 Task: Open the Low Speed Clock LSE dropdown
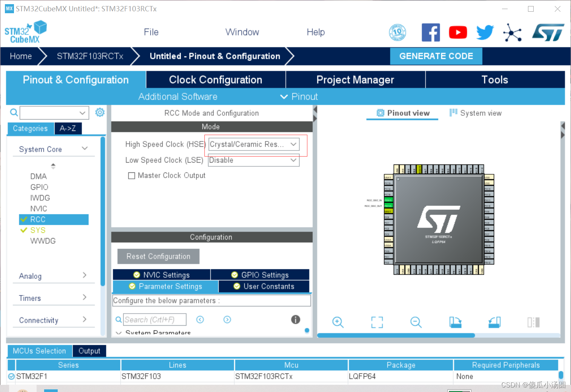pos(293,160)
